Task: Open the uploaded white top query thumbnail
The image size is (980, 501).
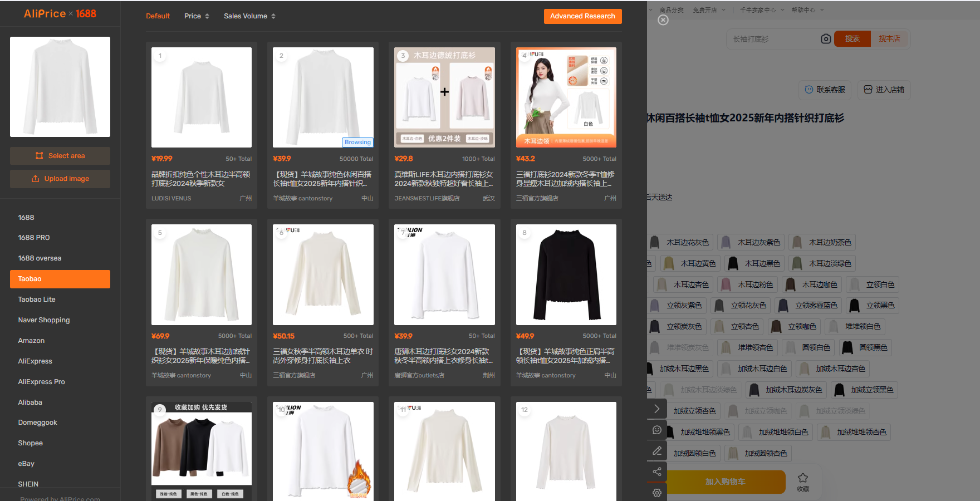Action: 60,87
